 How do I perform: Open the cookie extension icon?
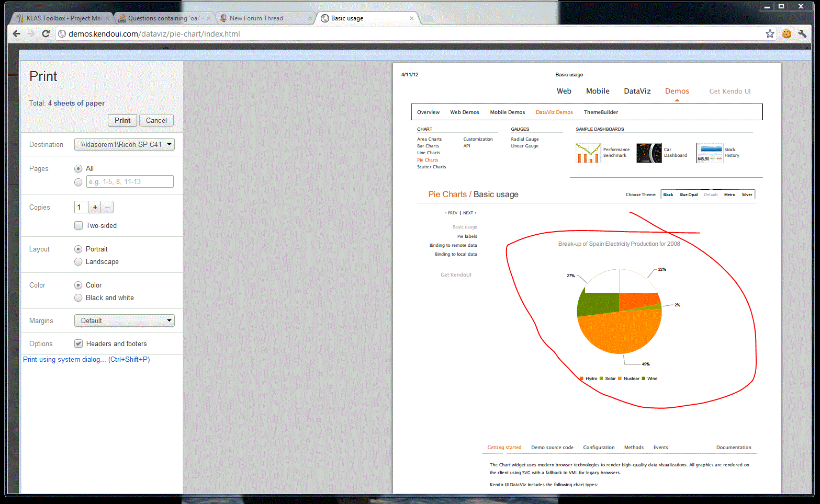(x=786, y=33)
